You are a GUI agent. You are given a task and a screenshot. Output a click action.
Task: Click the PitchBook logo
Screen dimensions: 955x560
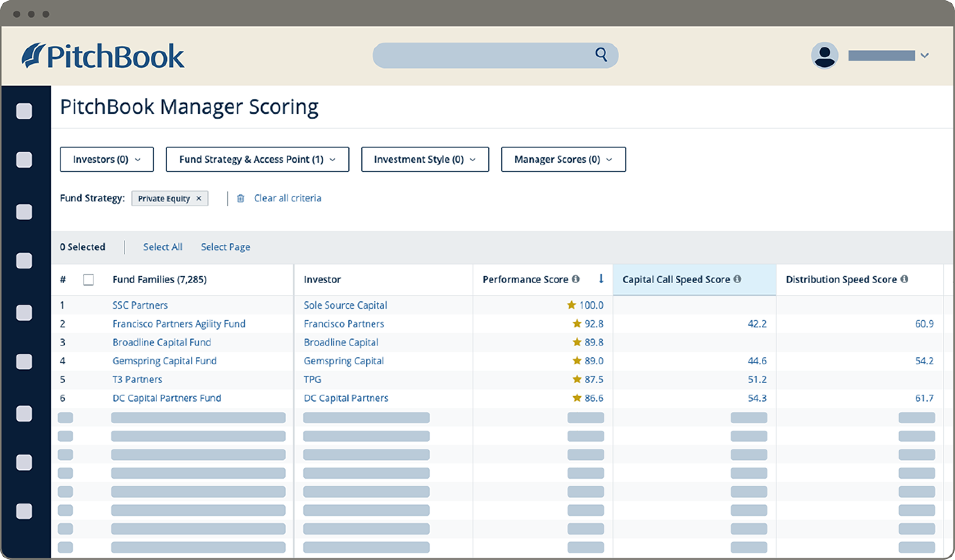[103, 56]
